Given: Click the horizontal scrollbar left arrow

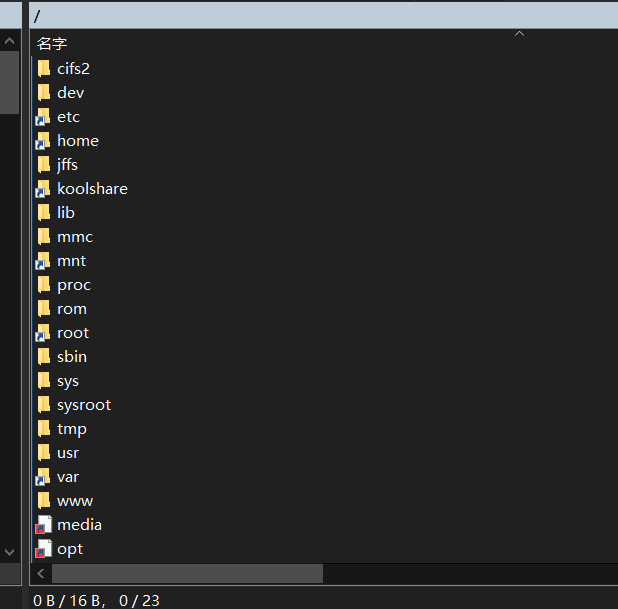Looking at the screenshot, I should 41,574.
